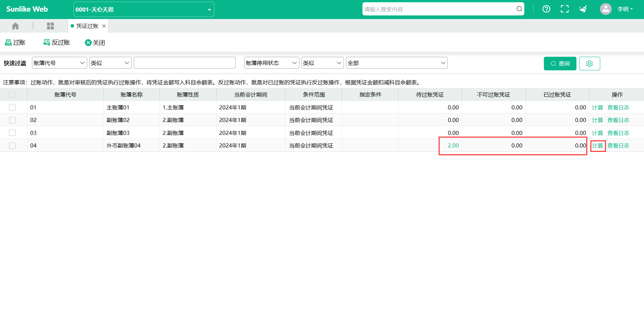Toggle fullscreen mode icon
Image resolution: width=644 pixels, height=315 pixels.
tap(565, 9)
